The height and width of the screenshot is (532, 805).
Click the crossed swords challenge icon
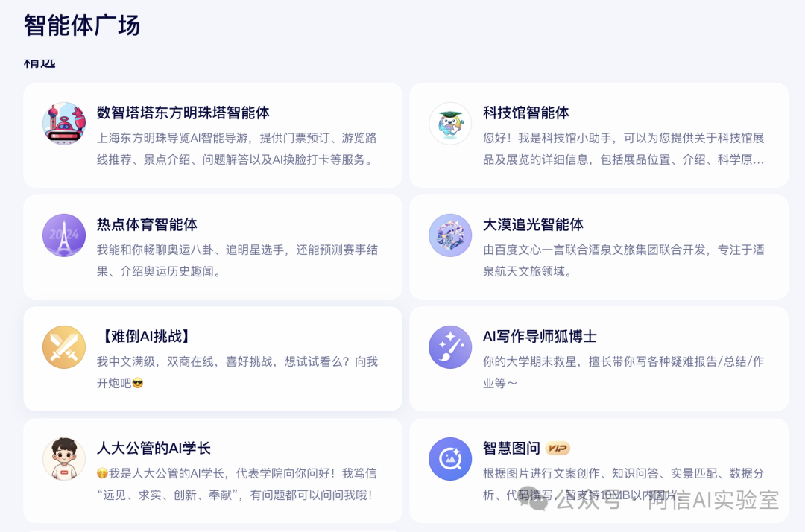(64, 347)
